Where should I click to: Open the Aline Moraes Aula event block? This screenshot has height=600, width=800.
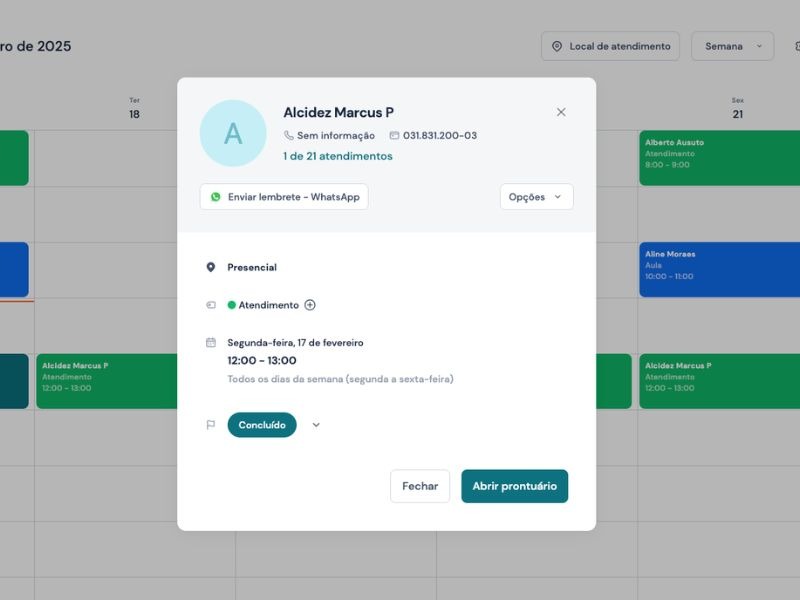pyautogui.click(x=719, y=268)
